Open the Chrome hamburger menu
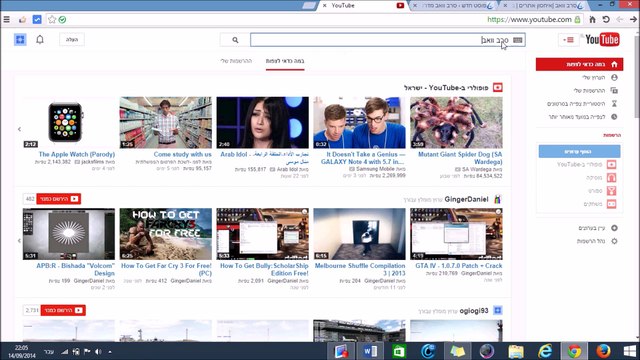The height and width of the screenshot is (360, 640). [x=7, y=19]
